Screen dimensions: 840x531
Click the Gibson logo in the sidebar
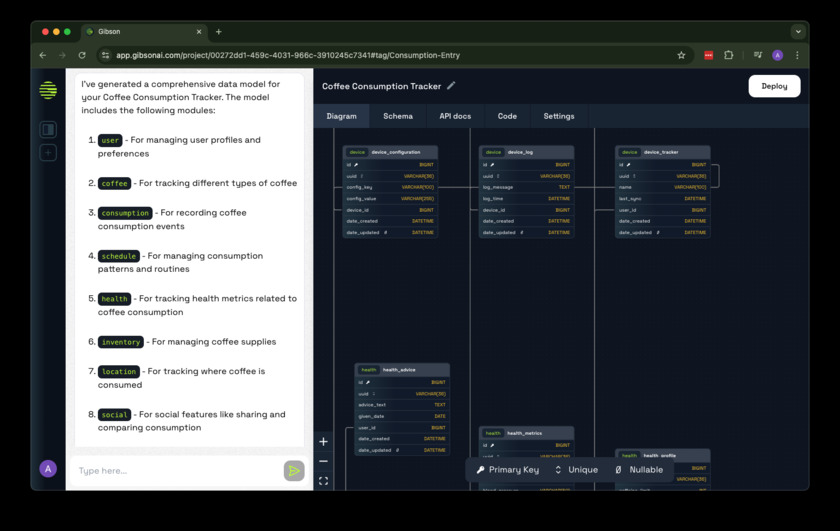48,91
